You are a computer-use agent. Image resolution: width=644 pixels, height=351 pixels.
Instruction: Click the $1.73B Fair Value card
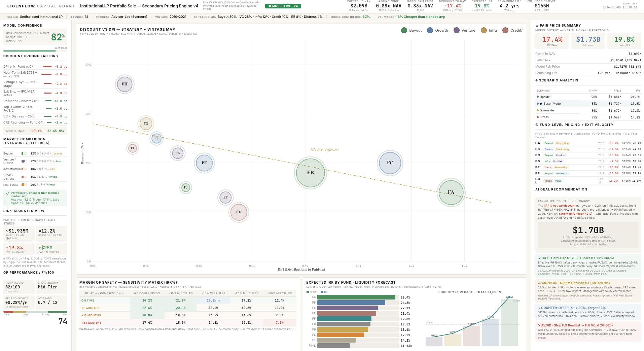coord(588,41)
